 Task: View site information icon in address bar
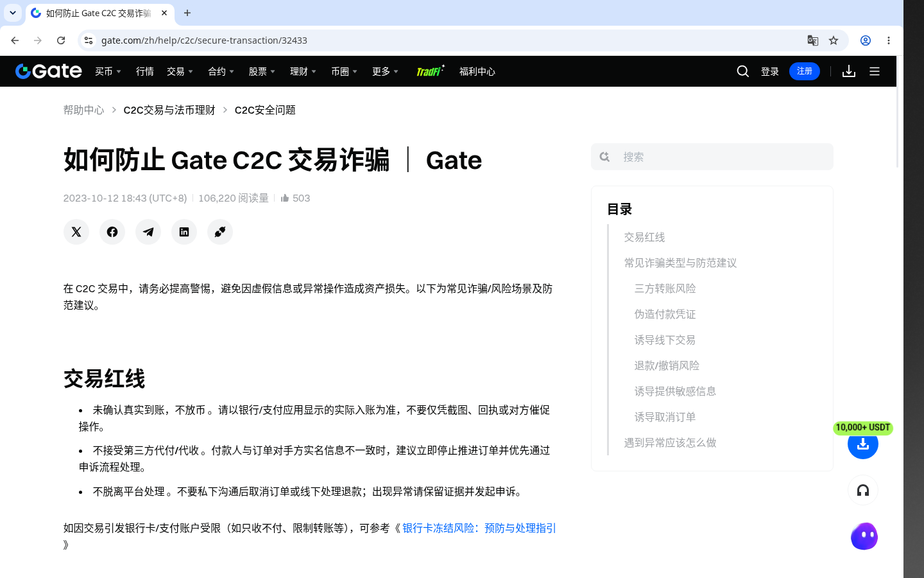tap(89, 40)
